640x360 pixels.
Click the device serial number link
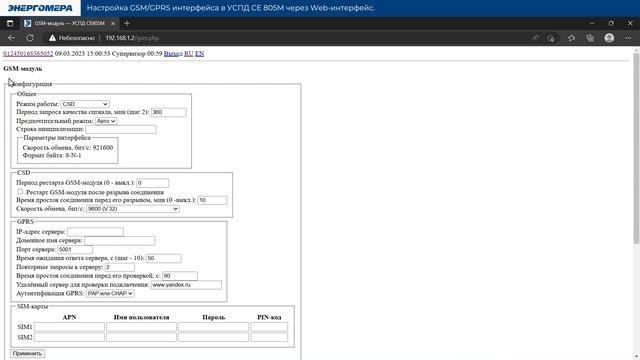click(x=28, y=53)
